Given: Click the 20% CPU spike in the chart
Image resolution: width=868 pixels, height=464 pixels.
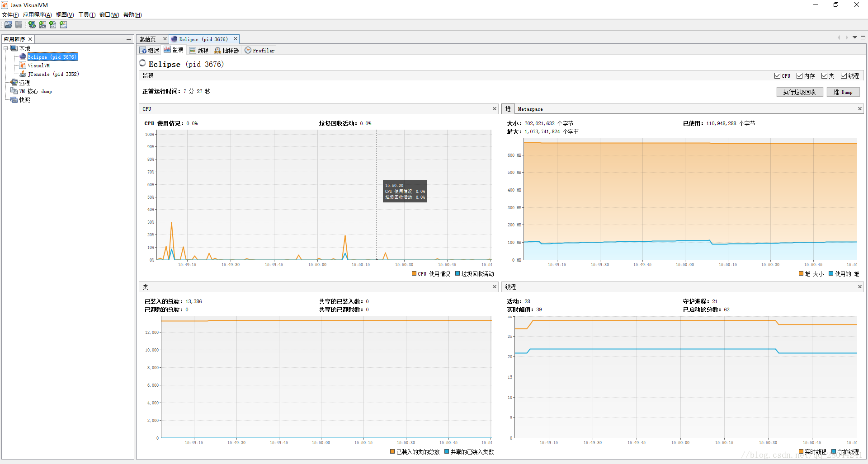Looking at the screenshot, I should click(345, 236).
